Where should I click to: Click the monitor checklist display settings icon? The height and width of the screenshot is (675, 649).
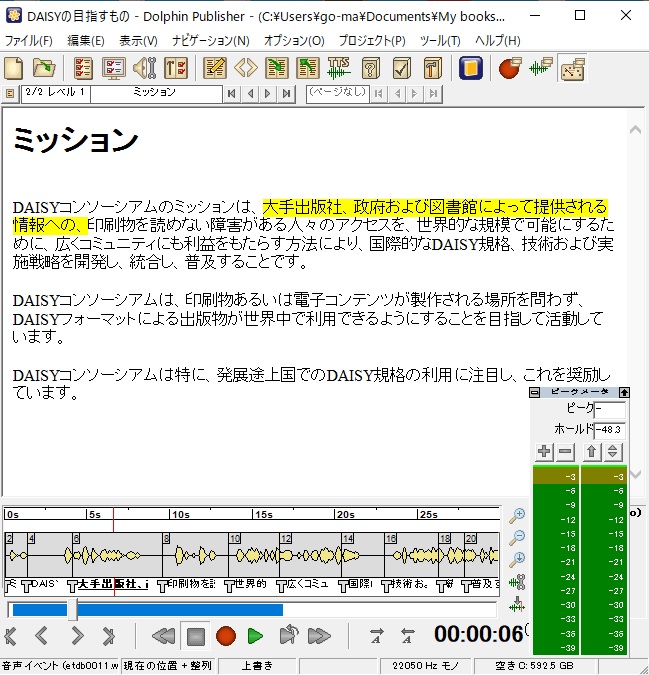114,68
